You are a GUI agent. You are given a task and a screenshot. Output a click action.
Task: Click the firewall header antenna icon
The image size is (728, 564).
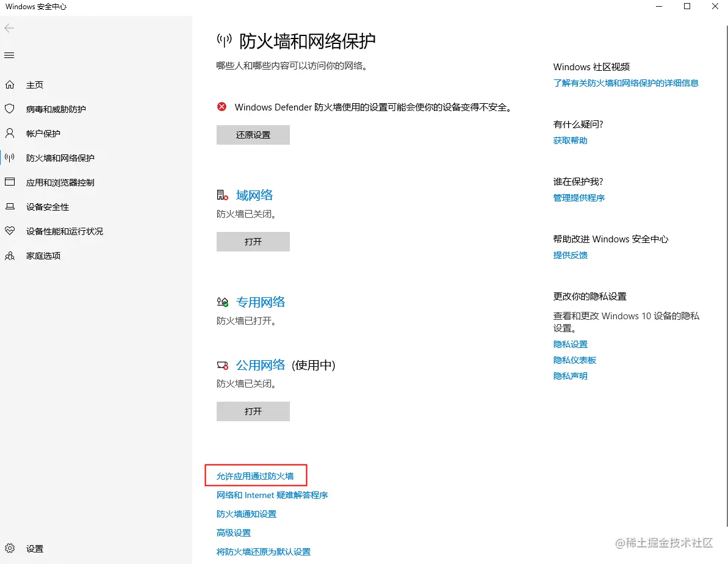tap(224, 40)
